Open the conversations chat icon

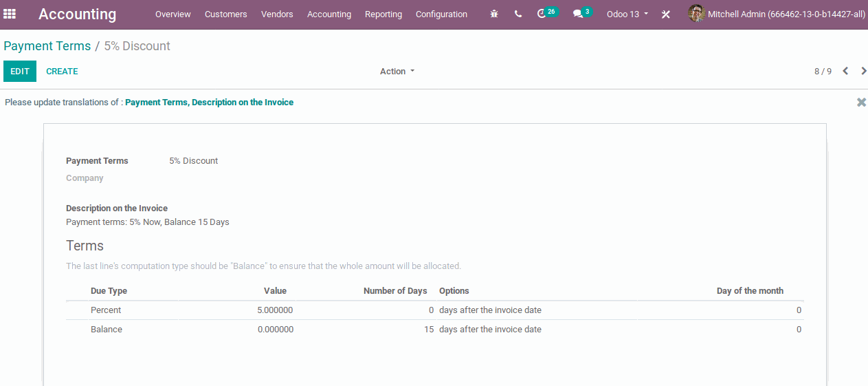[578, 14]
